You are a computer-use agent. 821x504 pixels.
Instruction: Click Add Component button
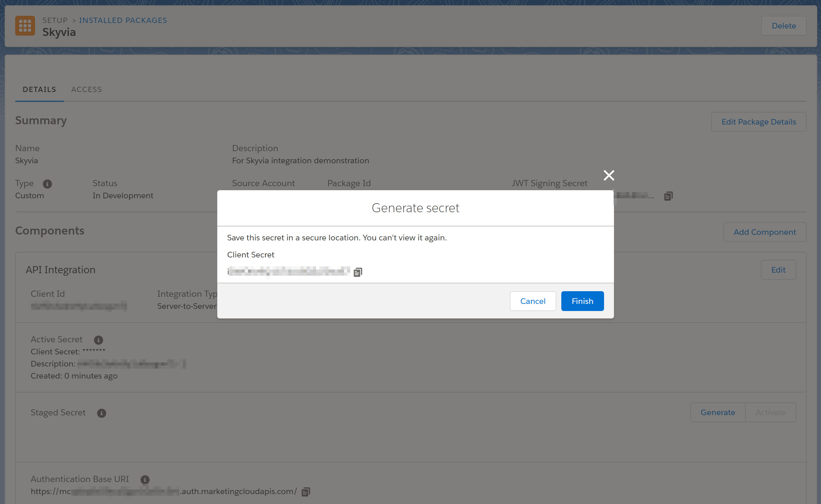[765, 232]
